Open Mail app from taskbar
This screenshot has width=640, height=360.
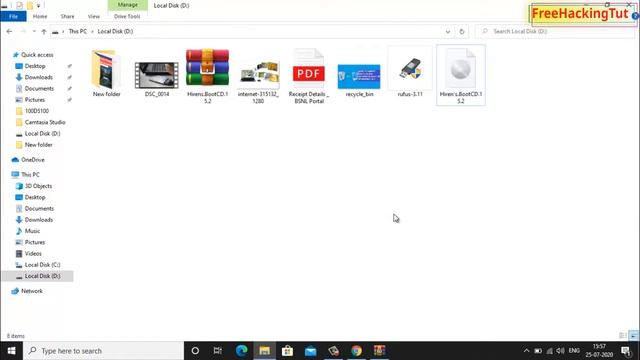(x=311, y=351)
